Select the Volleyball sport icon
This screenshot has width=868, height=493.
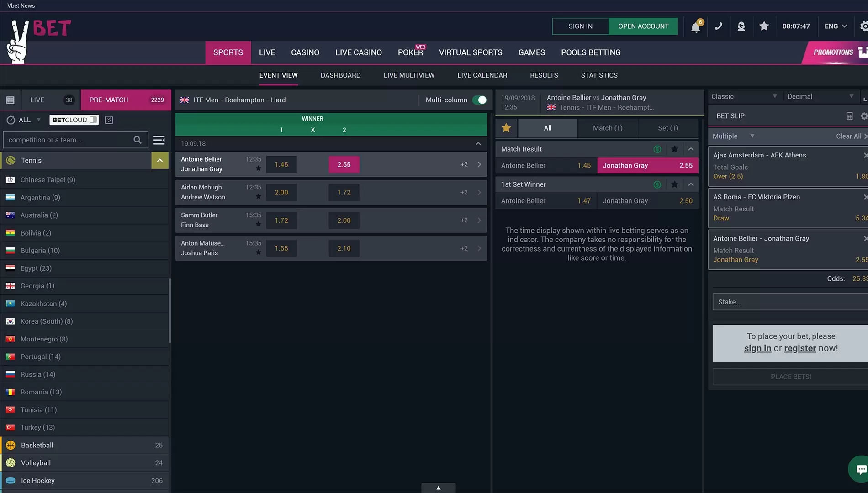click(x=11, y=463)
